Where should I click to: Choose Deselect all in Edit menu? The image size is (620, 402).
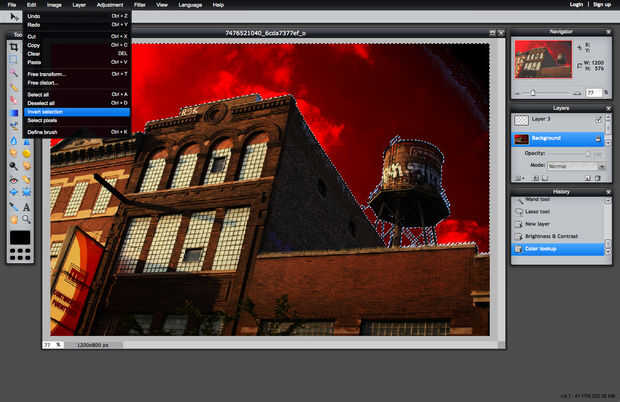click(x=77, y=103)
